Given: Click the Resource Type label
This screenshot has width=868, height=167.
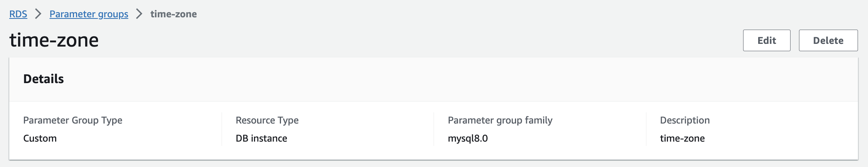Looking at the screenshot, I should coord(267,120).
